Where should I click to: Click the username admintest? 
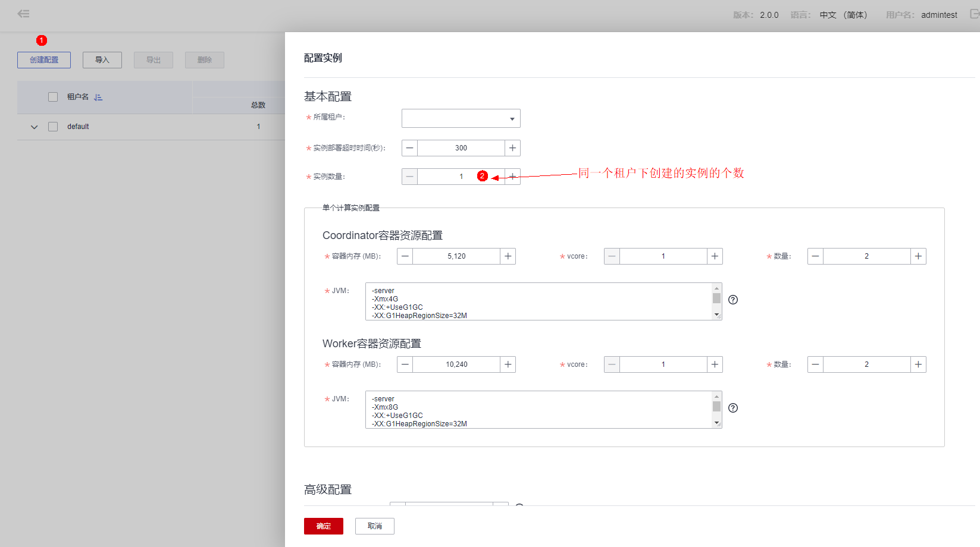[x=939, y=15]
